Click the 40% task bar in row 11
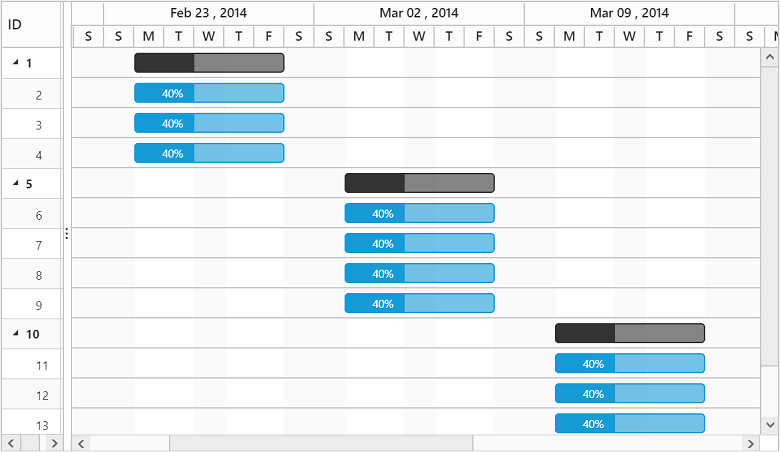Viewport: 780px width, 452px height. point(629,363)
